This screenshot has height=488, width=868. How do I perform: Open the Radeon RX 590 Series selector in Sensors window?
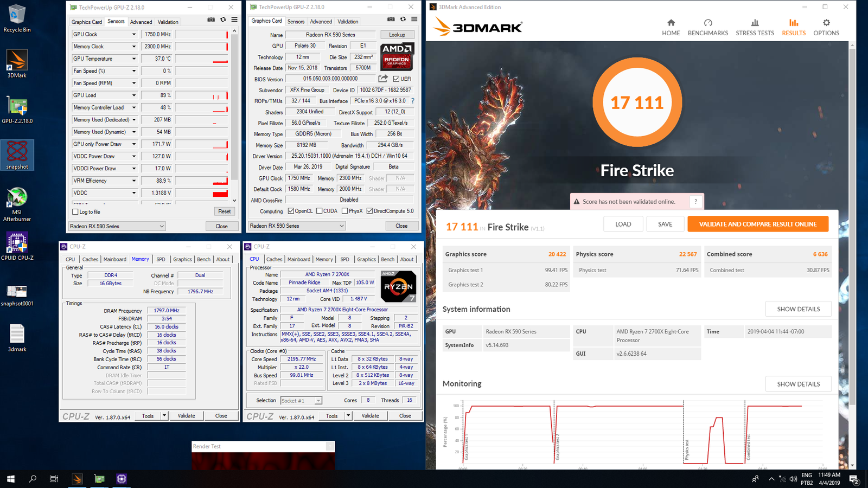click(x=117, y=226)
